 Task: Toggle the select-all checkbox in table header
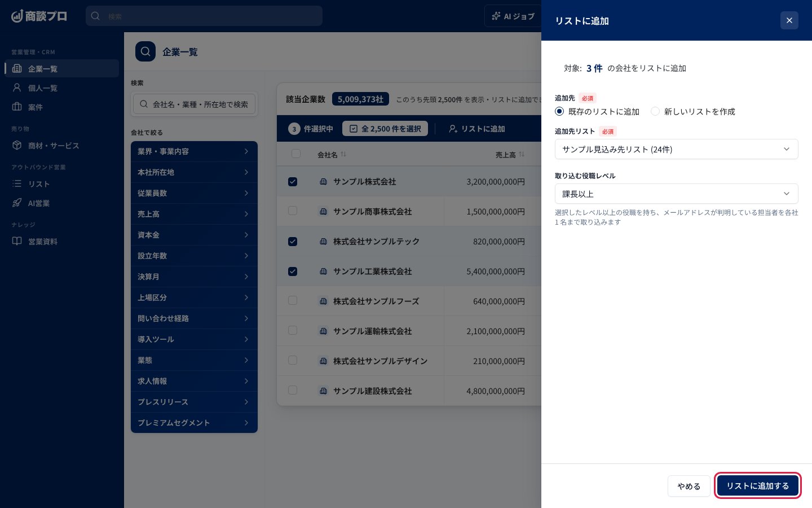pyautogui.click(x=295, y=154)
